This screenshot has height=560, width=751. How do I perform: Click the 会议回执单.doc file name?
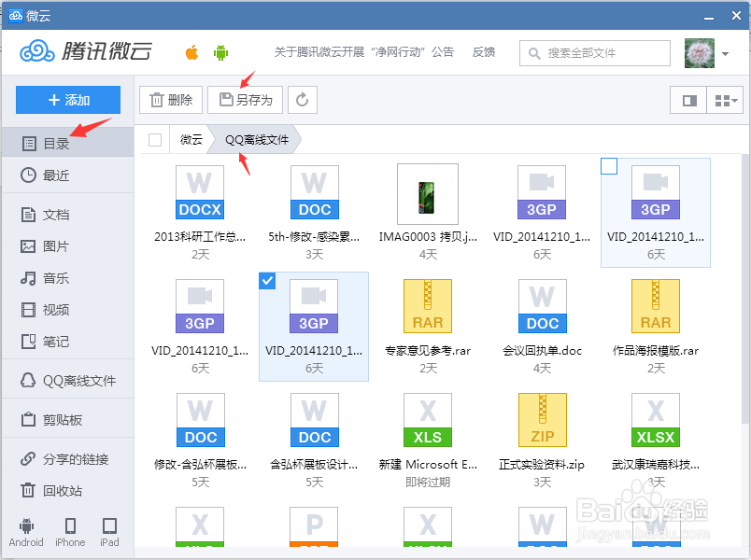[542, 351]
